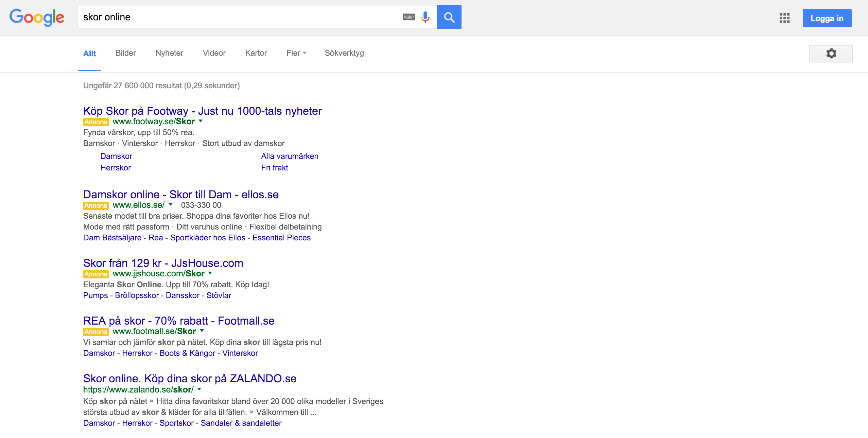The height and width of the screenshot is (438, 868).
Task: Click Annons badge on Footmall ad
Action: pos(96,332)
